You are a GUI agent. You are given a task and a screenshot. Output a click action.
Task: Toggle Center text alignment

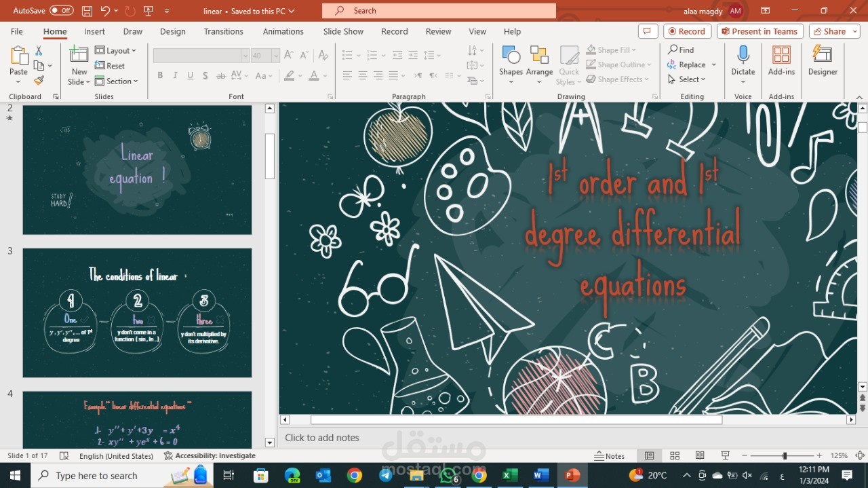[363, 75]
